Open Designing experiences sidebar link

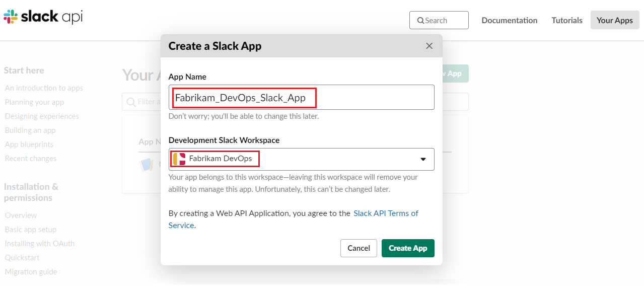tap(42, 116)
